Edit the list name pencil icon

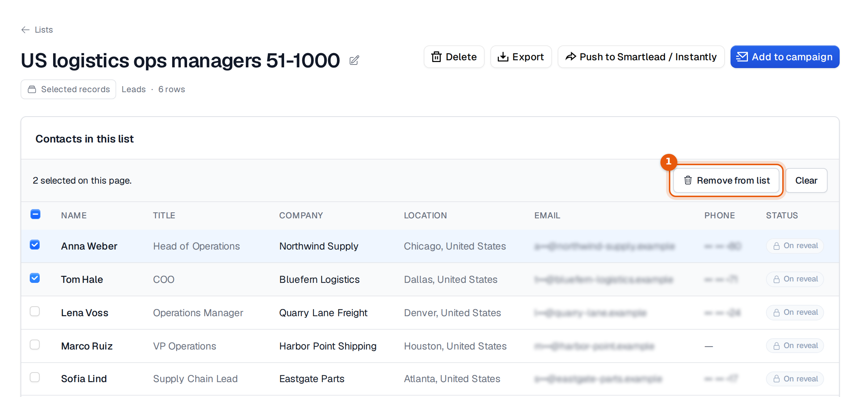pyautogui.click(x=354, y=61)
